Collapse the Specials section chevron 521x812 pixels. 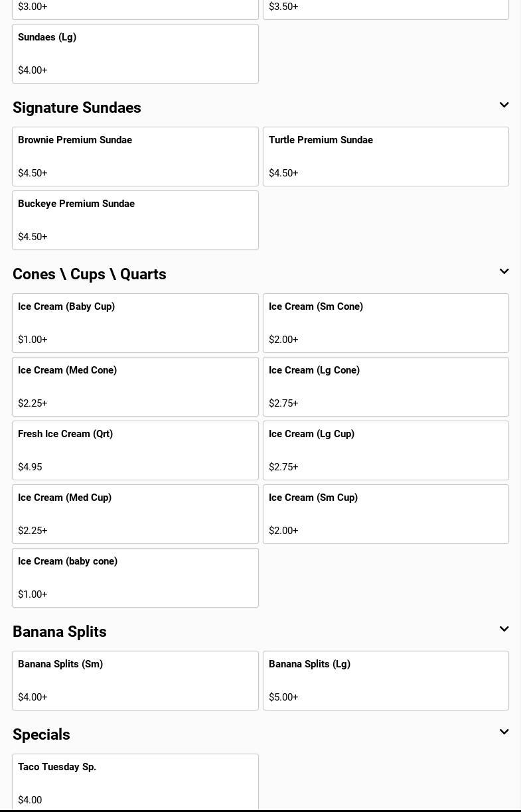coord(504,732)
